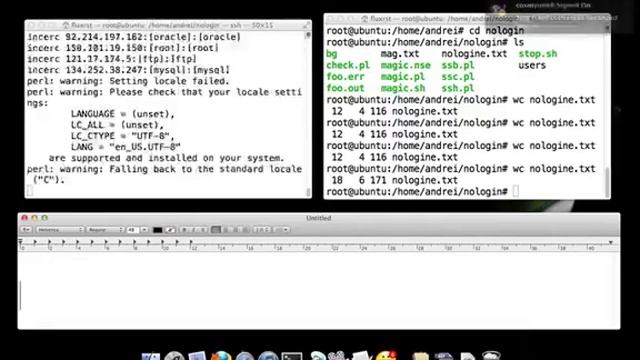The width and height of the screenshot is (640, 360).
Task: Click ssc.pl in the terminal listing
Action: click(458, 77)
